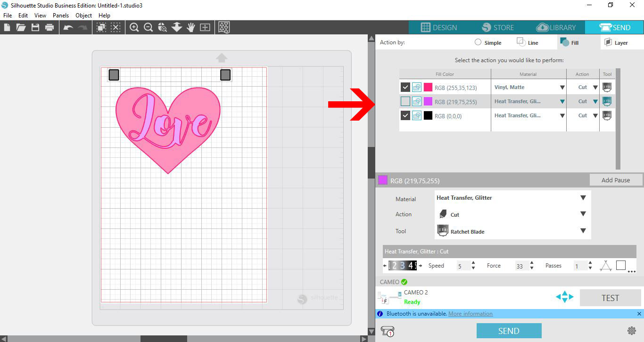
Task: Zoom in with the magnifier plus icon
Action: [x=134, y=27]
